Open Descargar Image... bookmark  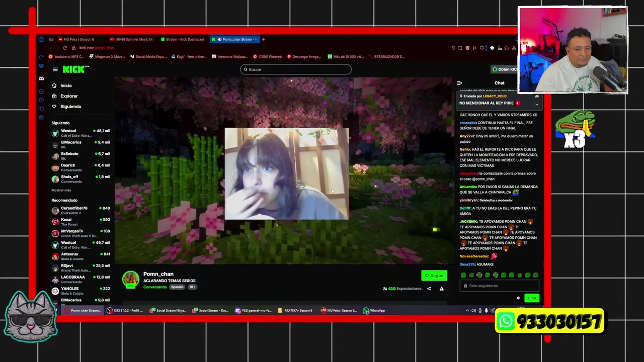click(x=304, y=57)
